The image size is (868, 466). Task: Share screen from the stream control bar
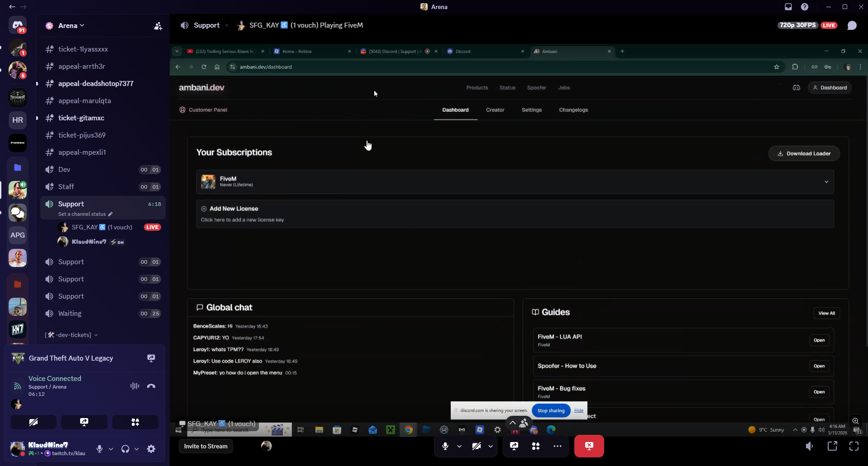pyautogui.click(x=514, y=446)
